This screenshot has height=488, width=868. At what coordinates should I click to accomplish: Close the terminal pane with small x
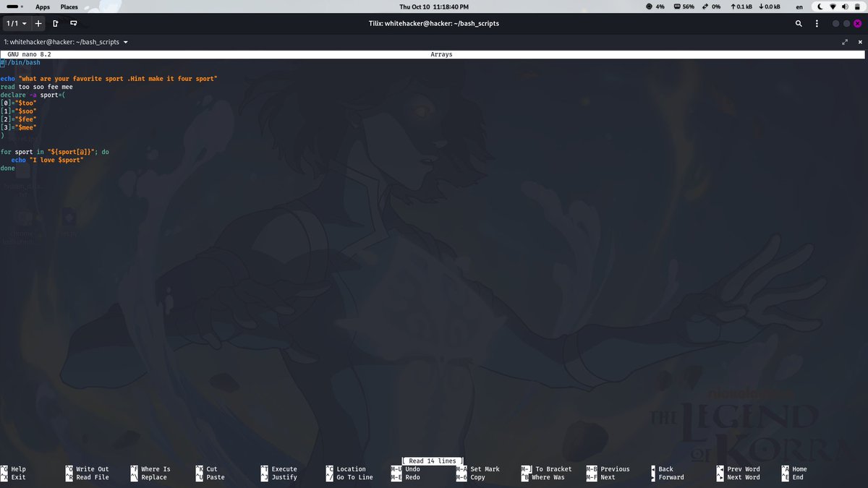pos(860,42)
